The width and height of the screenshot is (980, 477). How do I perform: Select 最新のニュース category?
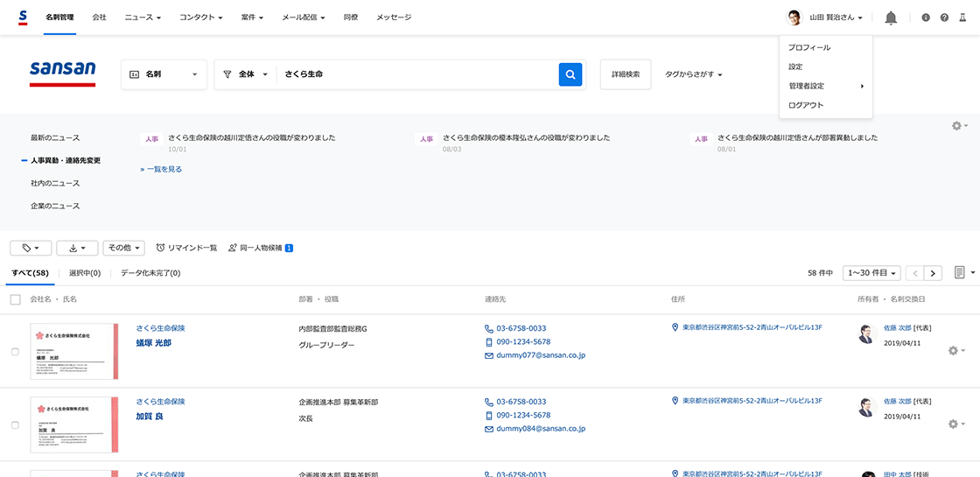click(x=55, y=137)
